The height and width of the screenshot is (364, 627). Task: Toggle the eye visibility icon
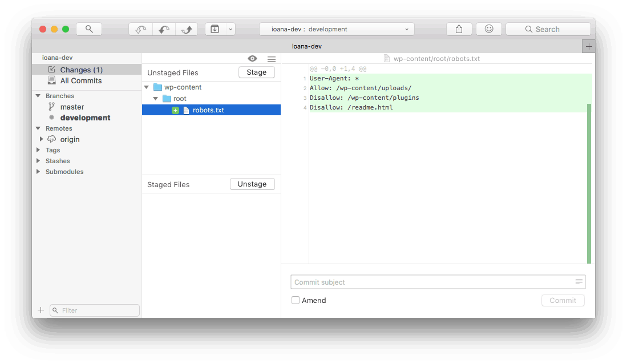point(252,58)
